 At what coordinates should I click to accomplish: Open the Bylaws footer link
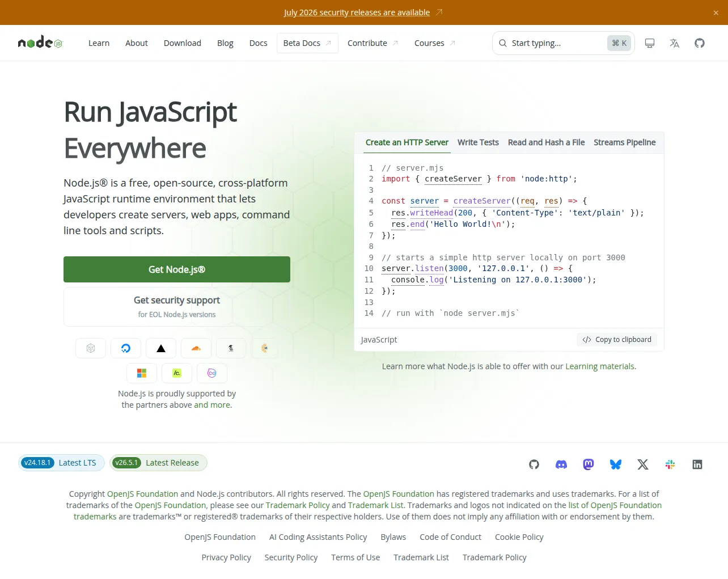(393, 537)
